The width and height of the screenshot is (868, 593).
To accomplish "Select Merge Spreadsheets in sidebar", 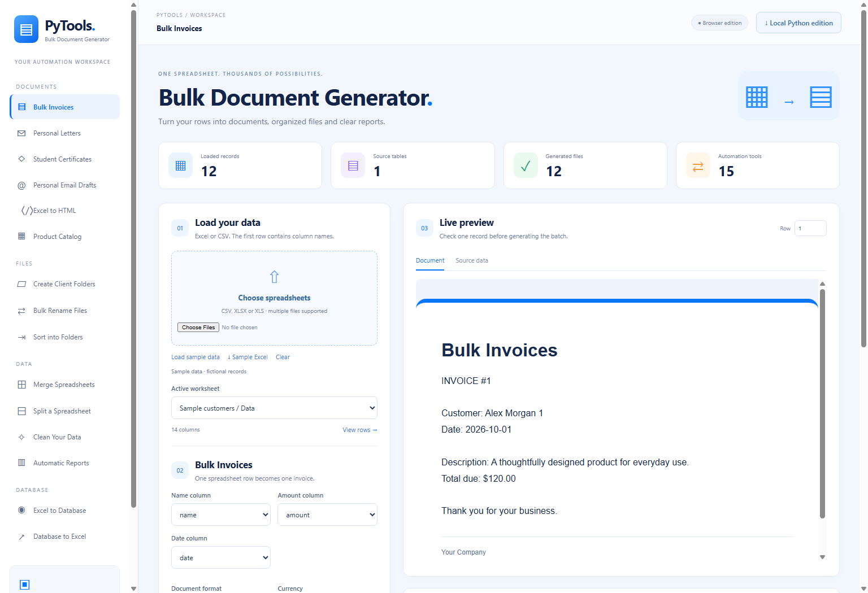I will [65, 385].
